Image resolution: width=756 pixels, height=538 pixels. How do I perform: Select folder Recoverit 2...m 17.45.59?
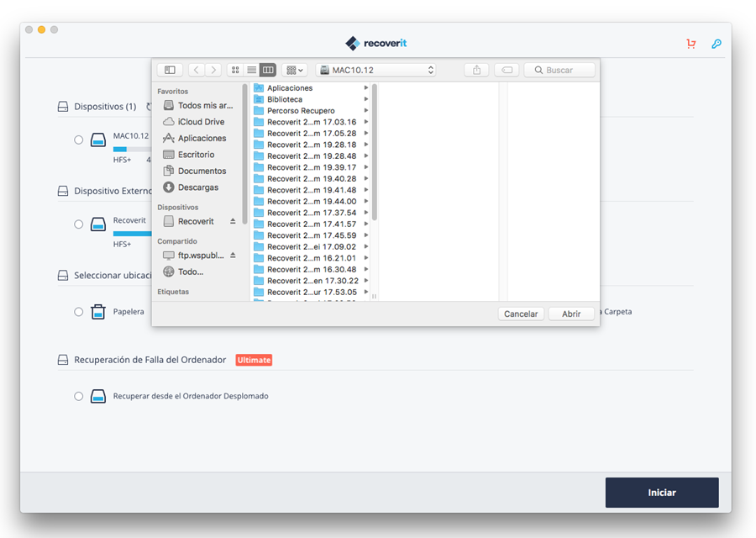point(309,235)
